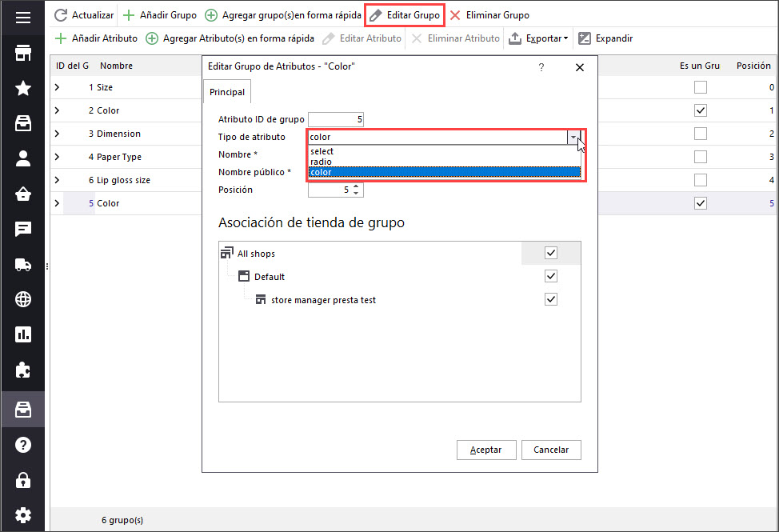The image size is (779, 532).
Task: Open the puzzle piece addons icon
Action: [23, 370]
